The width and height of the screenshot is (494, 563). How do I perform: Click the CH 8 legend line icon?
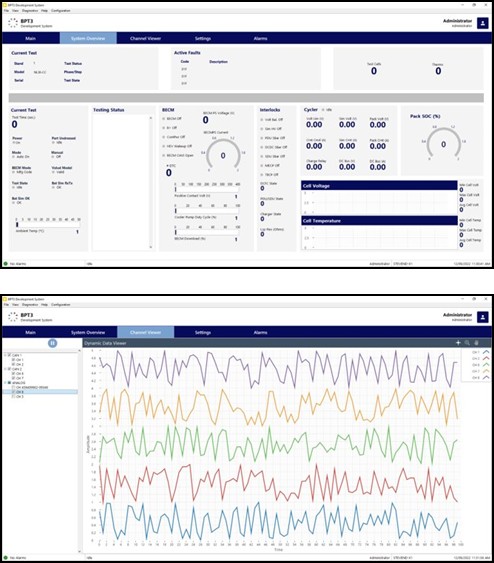(x=486, y=378)
